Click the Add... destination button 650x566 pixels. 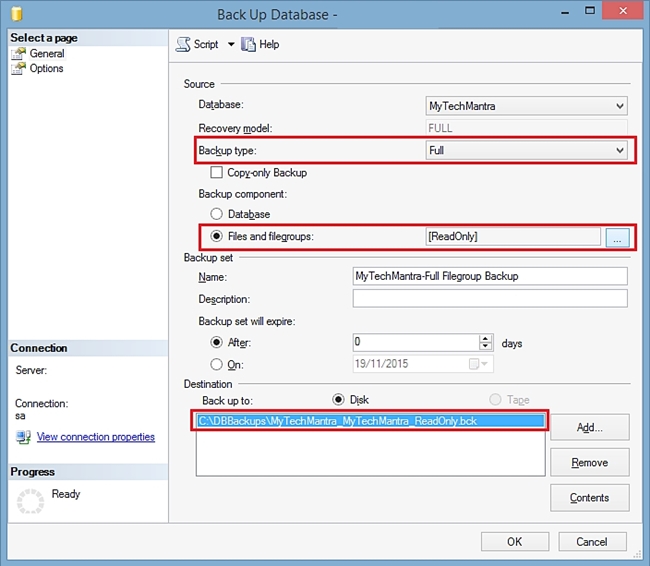tap(590, 428)
